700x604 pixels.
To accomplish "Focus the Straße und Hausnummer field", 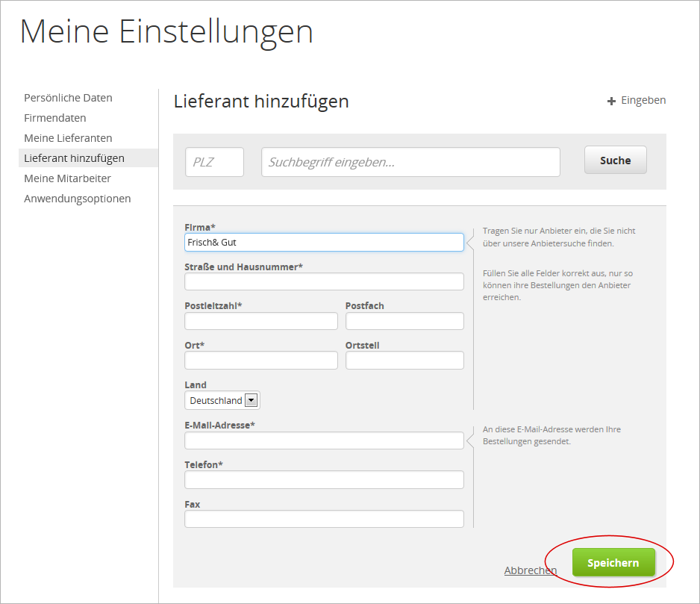I will tap(324, 281).
